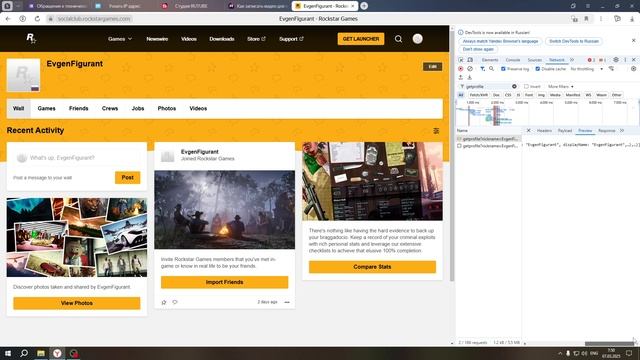Export HAR file with download arrow
The height and width of the screenshot is (360, 640).
point(469,77)
